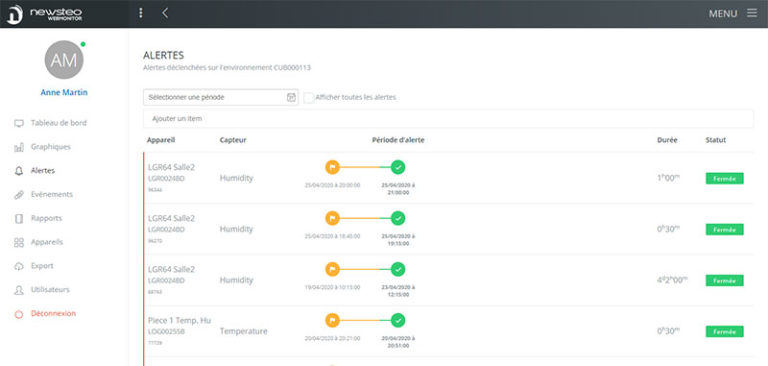Click orange flag marker of first alert
Image resolution: width=768 pixels, height=366 pixels.
332,167
